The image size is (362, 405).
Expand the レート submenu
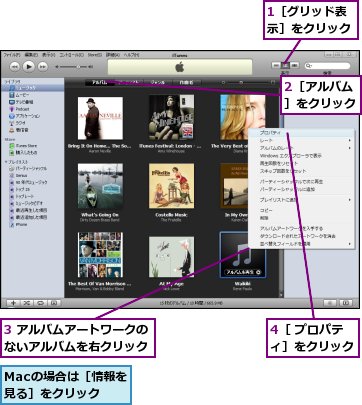302,140
